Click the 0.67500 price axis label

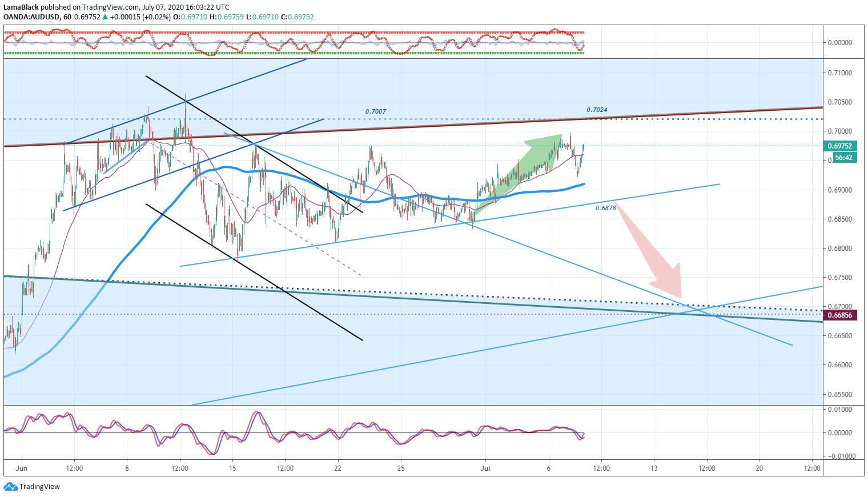coord(839,278)
